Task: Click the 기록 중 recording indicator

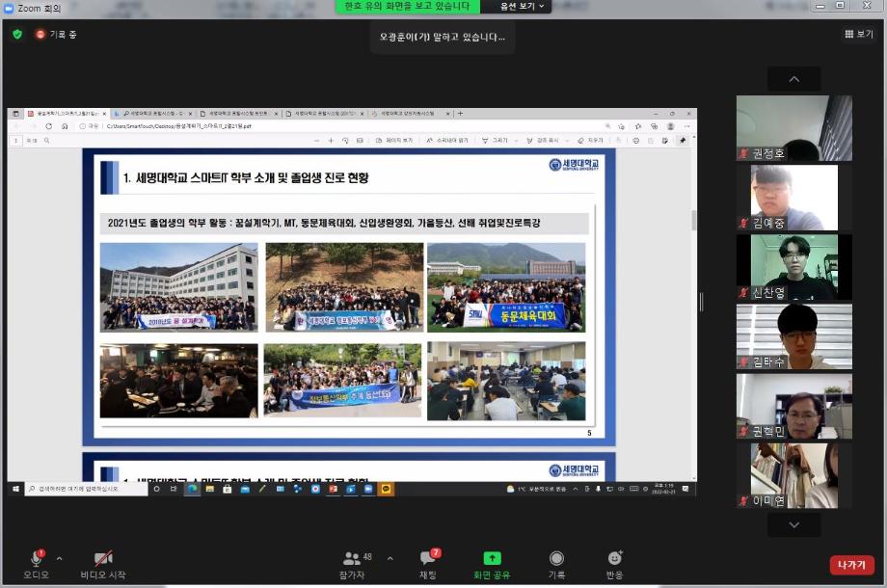Action: [x=56, y=34]
